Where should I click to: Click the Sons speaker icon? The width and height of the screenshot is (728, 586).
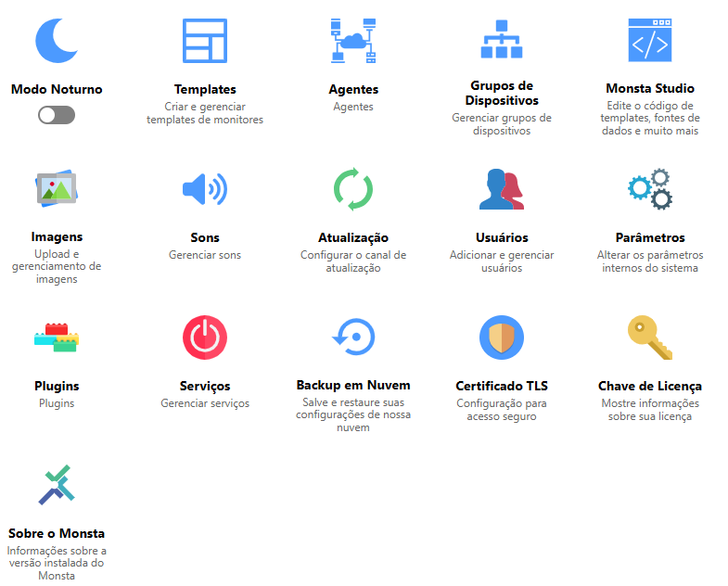tap(205, 189)
